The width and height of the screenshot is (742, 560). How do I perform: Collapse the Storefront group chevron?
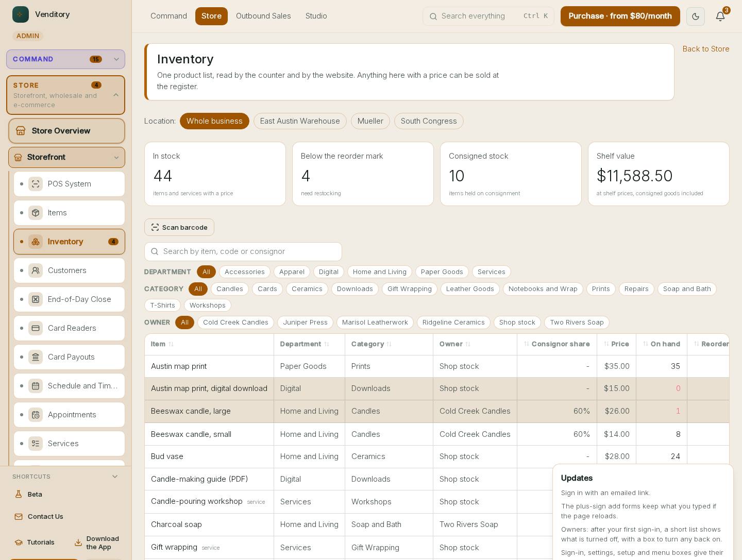click(116, 158)
